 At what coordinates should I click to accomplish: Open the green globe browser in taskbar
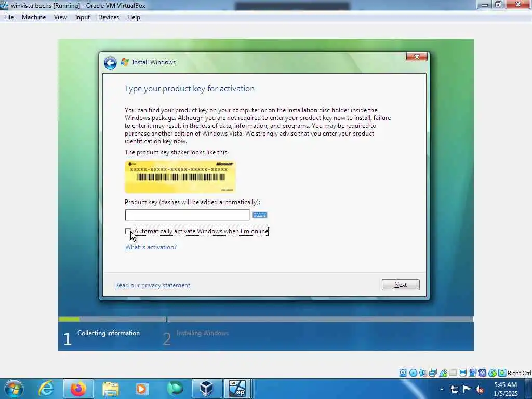[x=175, y=389]
